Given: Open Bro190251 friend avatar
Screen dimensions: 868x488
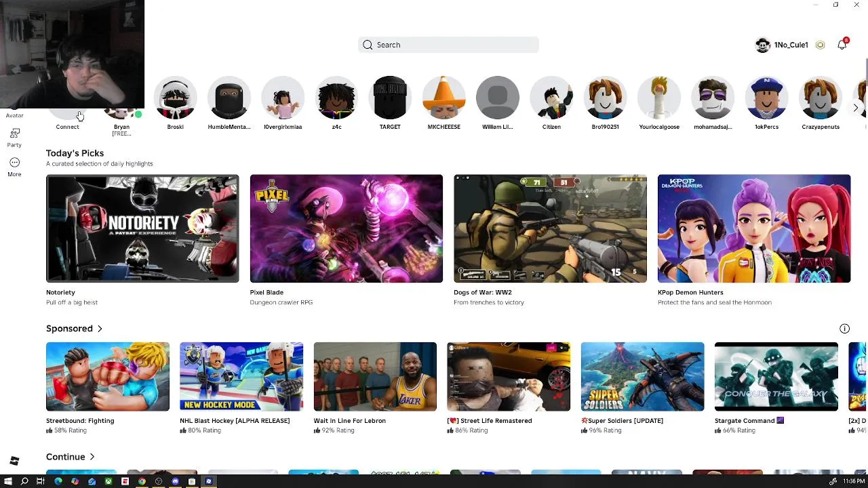Looking at the screenshot, I should tap(605, 98).
